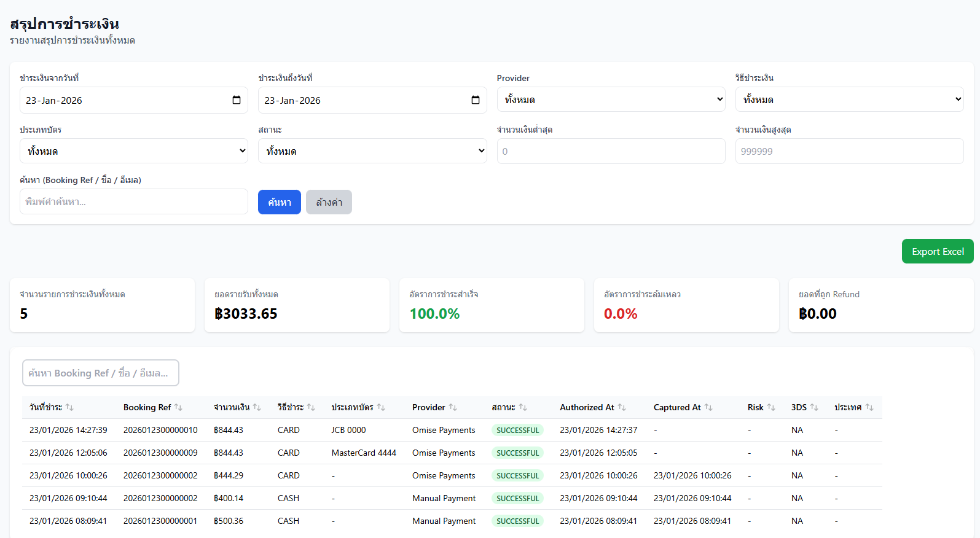Screen dimensions: 980x538
Task: Sort table by 3DS column
Action: (805, 407)
